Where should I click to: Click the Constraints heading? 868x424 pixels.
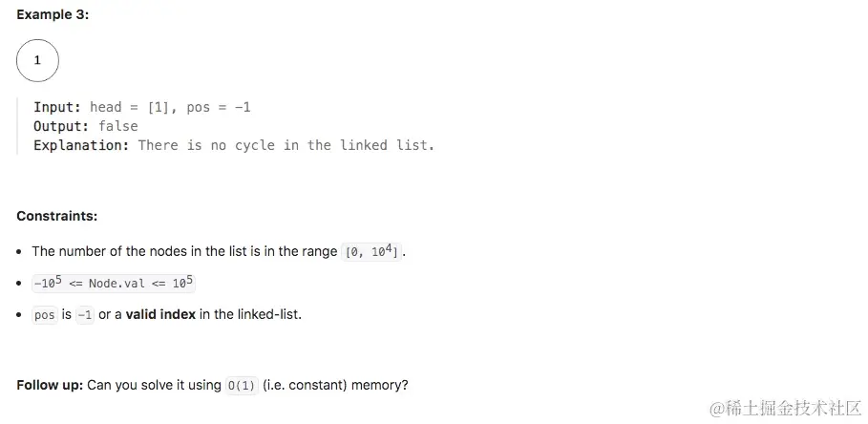click(x=57, y=216)
